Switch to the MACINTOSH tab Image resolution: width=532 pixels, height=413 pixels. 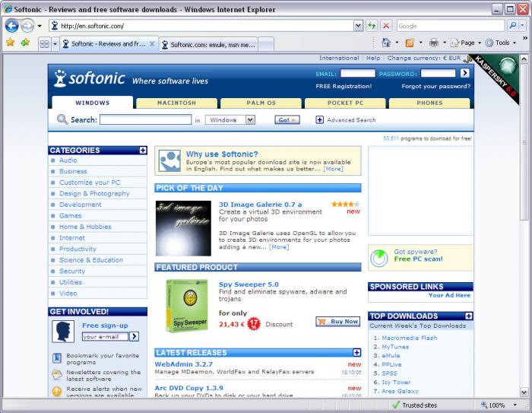point(176,103)
